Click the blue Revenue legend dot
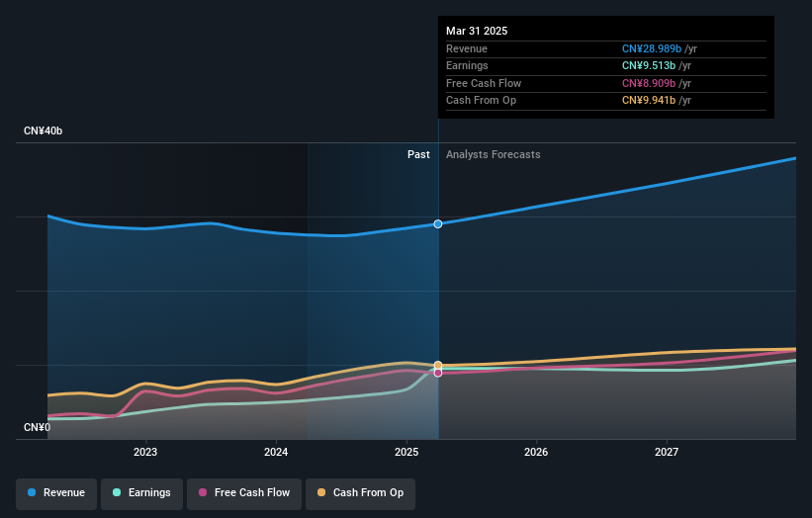 [x=32, y=492]
